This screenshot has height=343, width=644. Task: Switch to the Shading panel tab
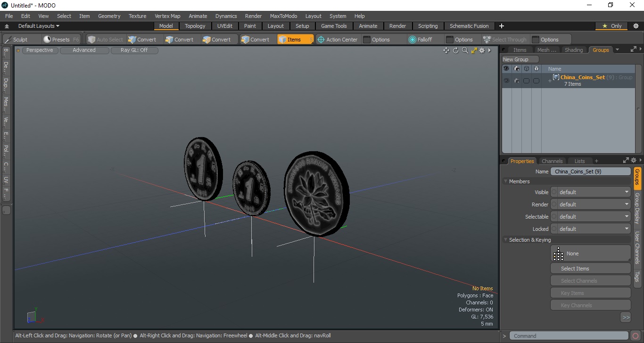(574, 50)
